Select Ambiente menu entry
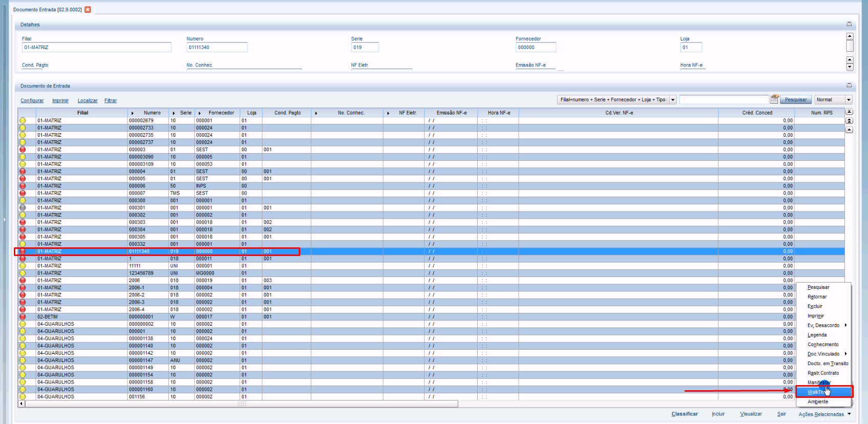Screen dimensions: 868x424 (x=817, y=402)
